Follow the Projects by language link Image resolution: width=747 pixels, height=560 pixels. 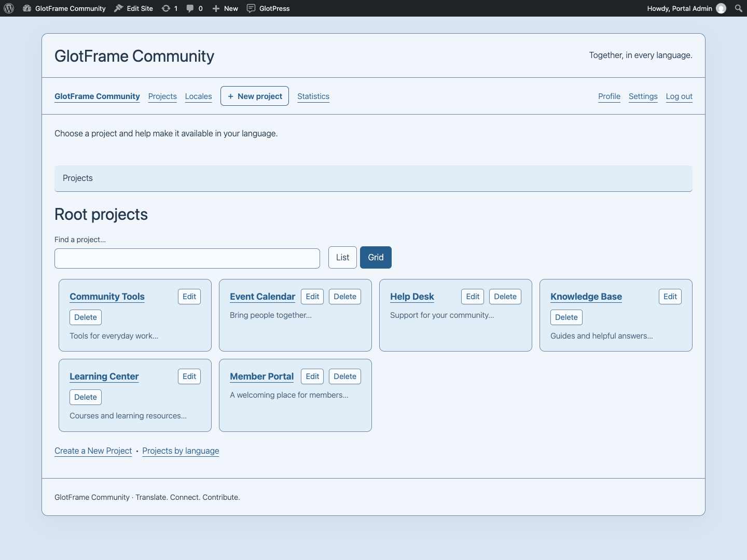(x=181, y=451)
